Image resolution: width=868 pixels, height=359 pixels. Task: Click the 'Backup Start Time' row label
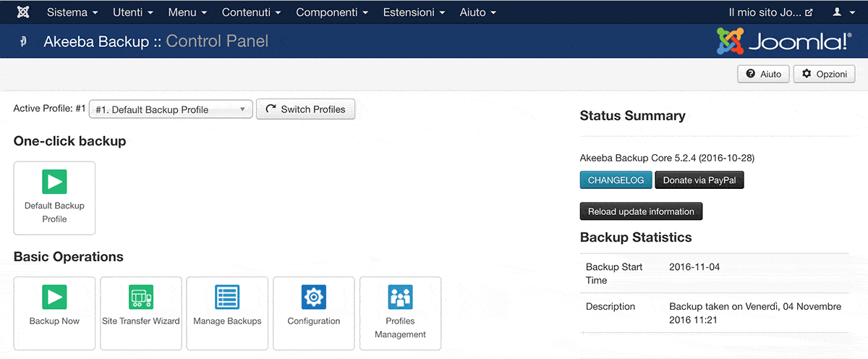pos(614,274)
